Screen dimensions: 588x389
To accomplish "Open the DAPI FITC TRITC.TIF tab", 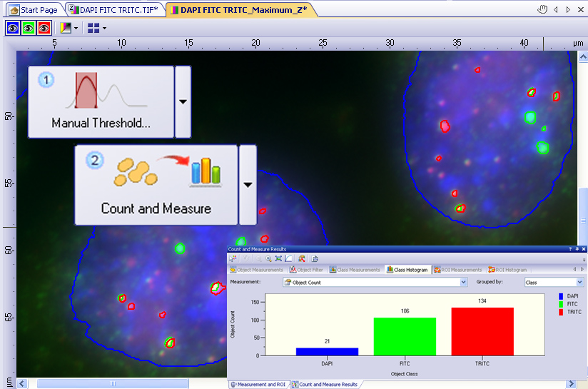I will [x=116, y=10].
